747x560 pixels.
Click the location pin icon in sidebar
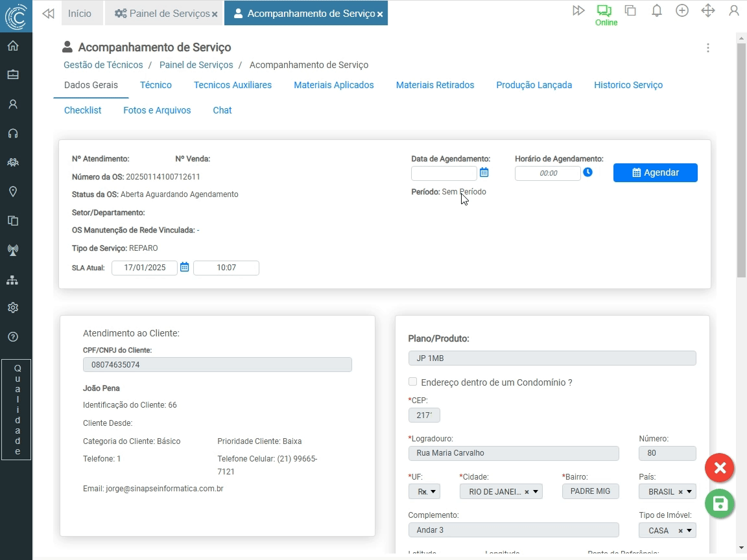13,192
